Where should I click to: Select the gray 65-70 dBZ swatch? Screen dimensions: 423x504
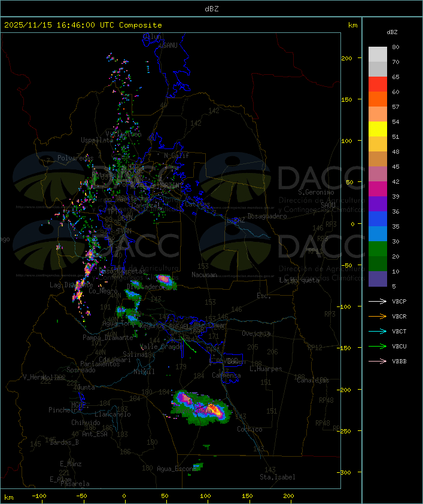pyautogui.click(x=378, y=69)
